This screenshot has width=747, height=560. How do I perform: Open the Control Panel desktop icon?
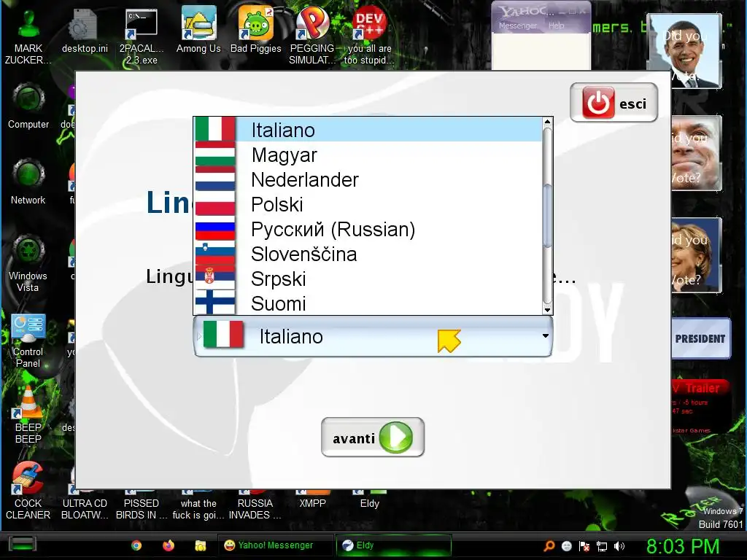28,341
